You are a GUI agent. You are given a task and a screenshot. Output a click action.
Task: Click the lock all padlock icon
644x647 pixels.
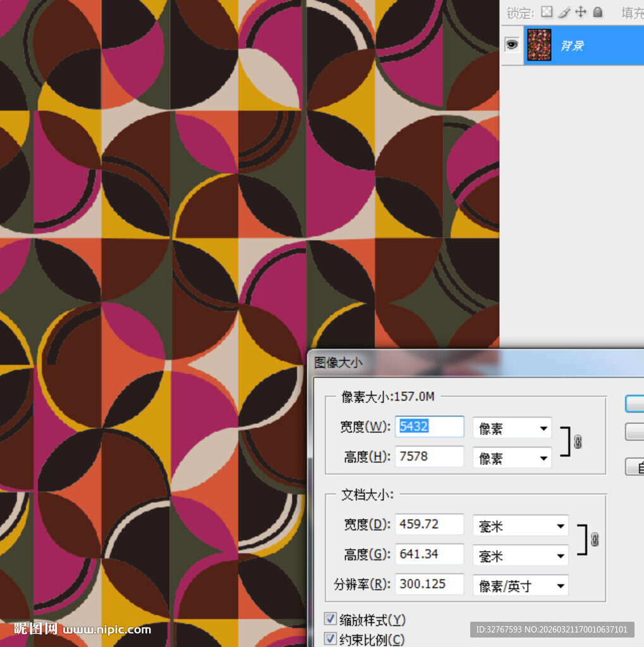click(597, 12)
